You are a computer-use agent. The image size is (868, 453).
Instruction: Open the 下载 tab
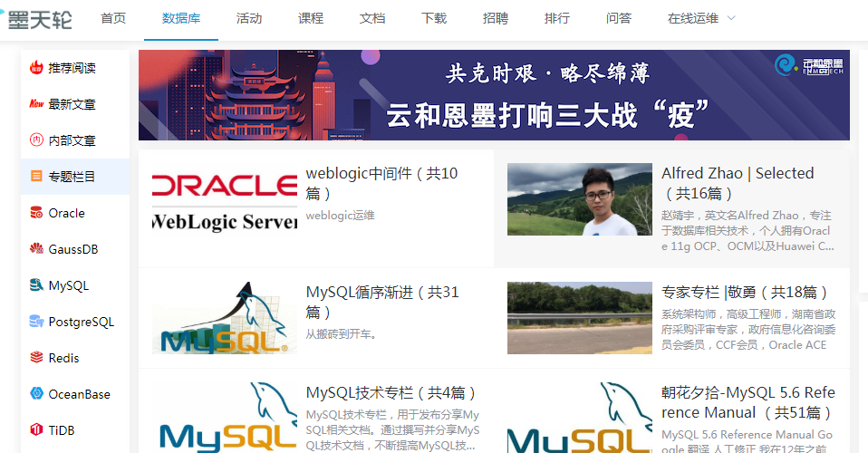pos(433,18)
